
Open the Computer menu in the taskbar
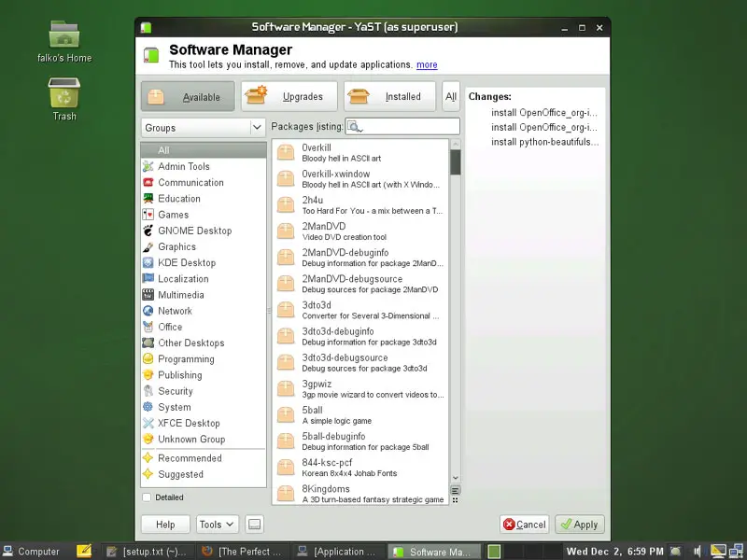32,552
